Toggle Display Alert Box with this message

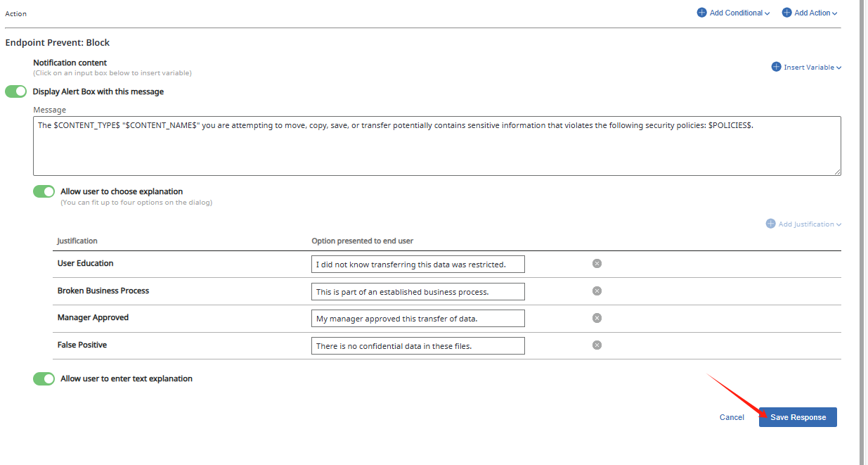pos(16,91)
